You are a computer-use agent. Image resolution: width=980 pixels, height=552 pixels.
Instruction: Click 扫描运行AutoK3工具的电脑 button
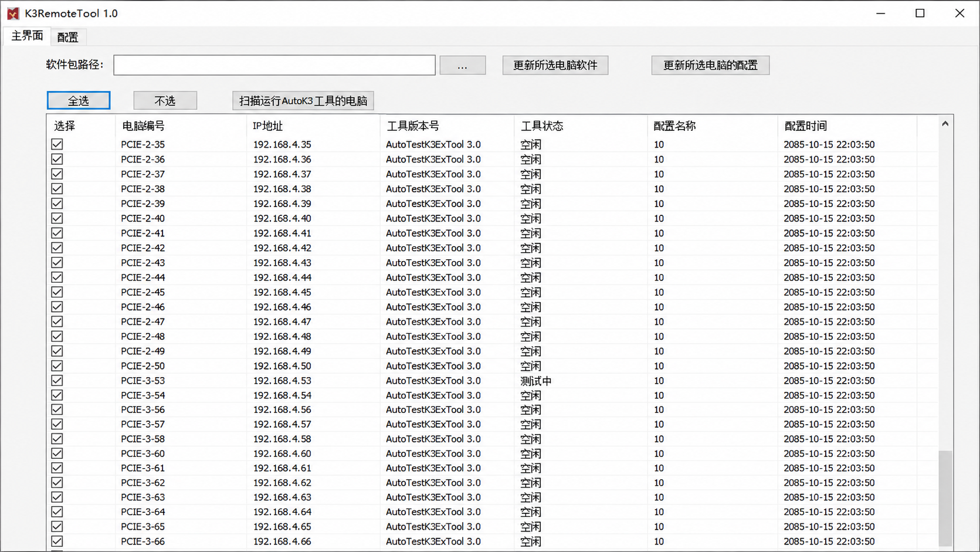pos(303,100)
